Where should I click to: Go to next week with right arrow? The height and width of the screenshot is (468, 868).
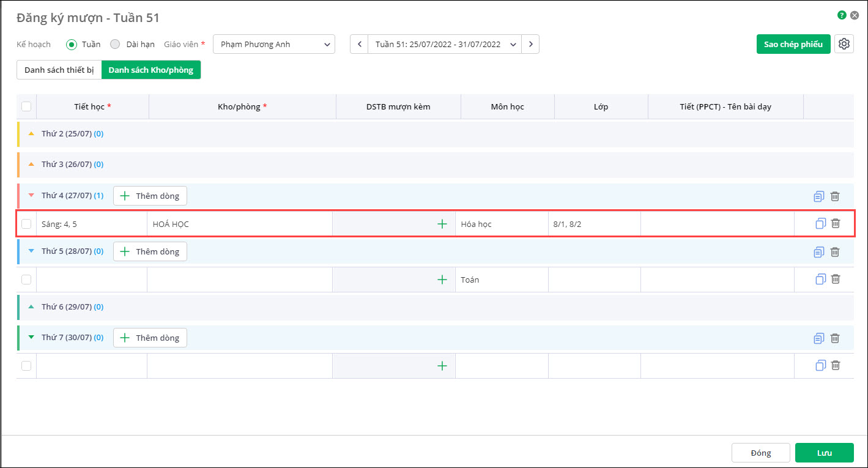(530, 44)
